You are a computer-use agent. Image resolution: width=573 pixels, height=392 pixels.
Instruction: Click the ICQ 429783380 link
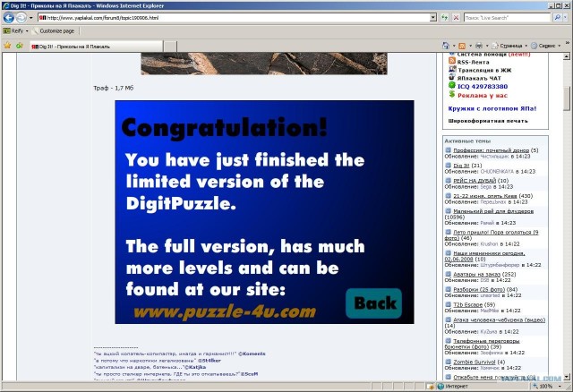pyautogui.click(x=483, y=87)
